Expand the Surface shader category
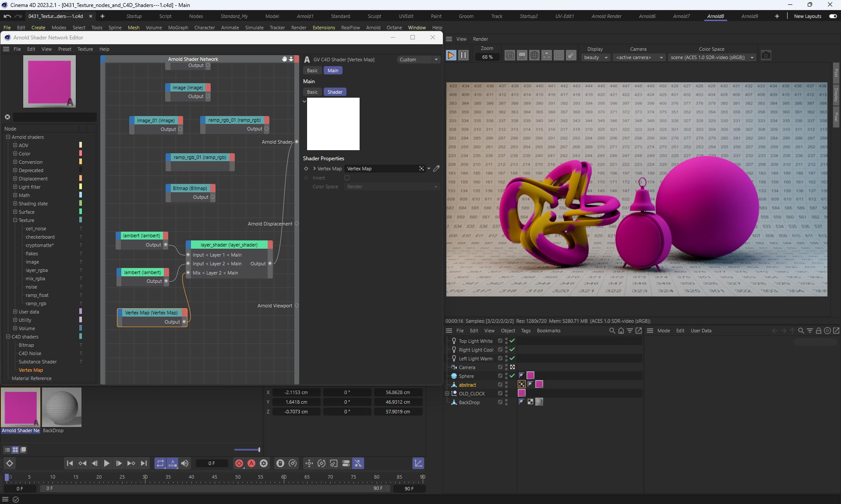 [15, 212]
